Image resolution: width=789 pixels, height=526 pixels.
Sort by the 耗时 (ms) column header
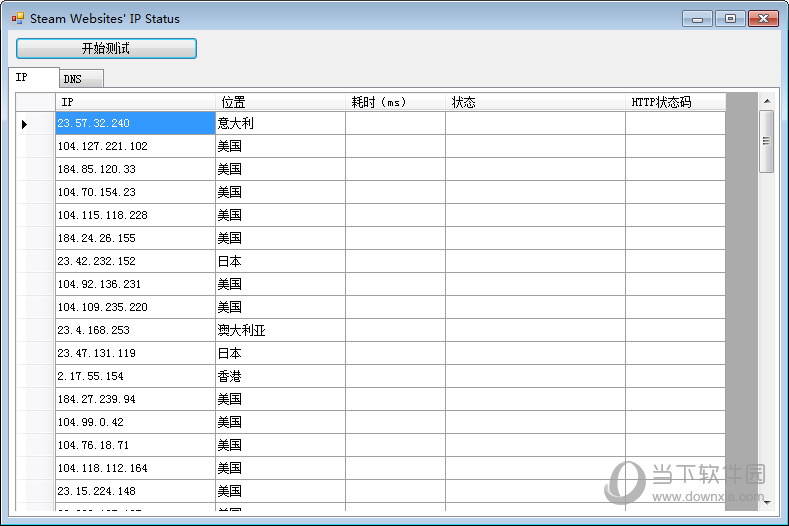(396, 102)
